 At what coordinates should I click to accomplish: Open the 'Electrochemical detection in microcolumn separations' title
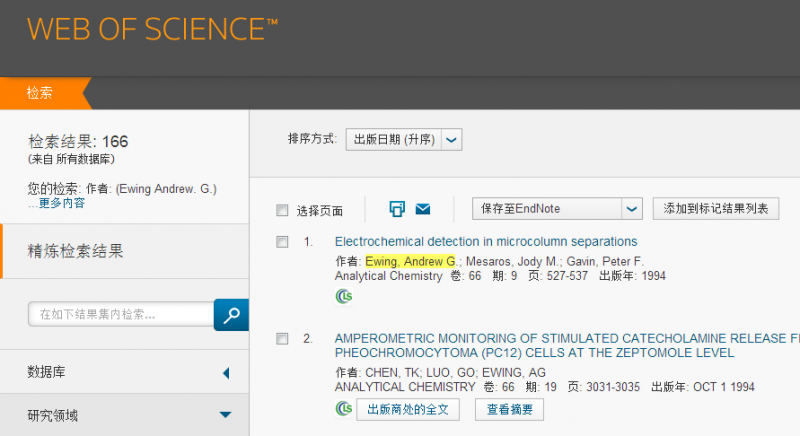[485, 241]
